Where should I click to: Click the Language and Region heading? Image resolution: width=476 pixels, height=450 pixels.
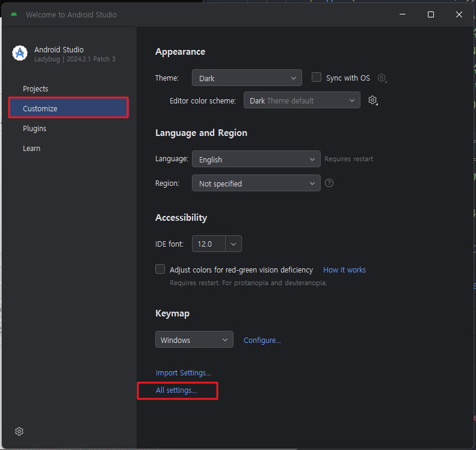point(201,133)
